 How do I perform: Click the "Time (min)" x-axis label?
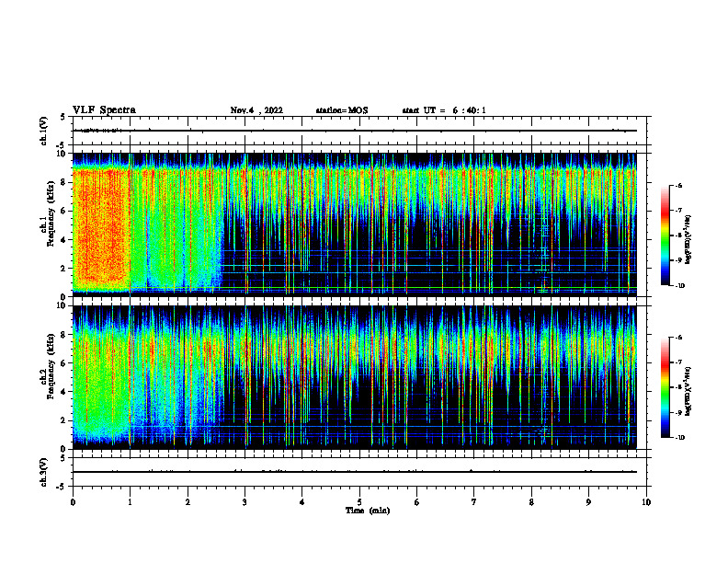pyautogui.click(x=368, y=511)
